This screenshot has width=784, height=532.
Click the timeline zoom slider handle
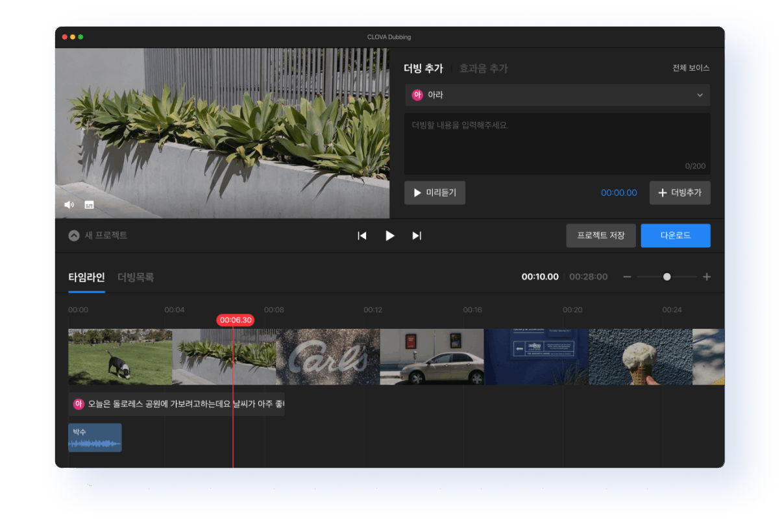pyautogui.click(x=667, y=277)
